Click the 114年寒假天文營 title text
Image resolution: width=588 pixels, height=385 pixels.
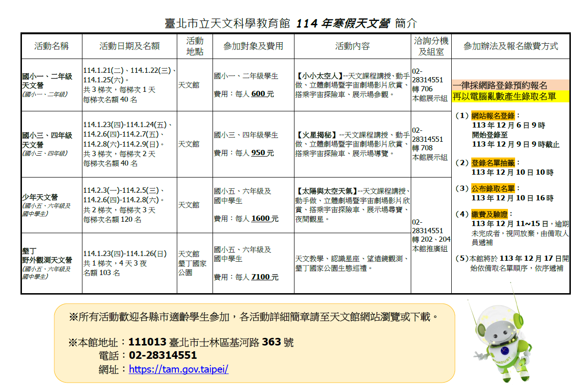(343, 24)
